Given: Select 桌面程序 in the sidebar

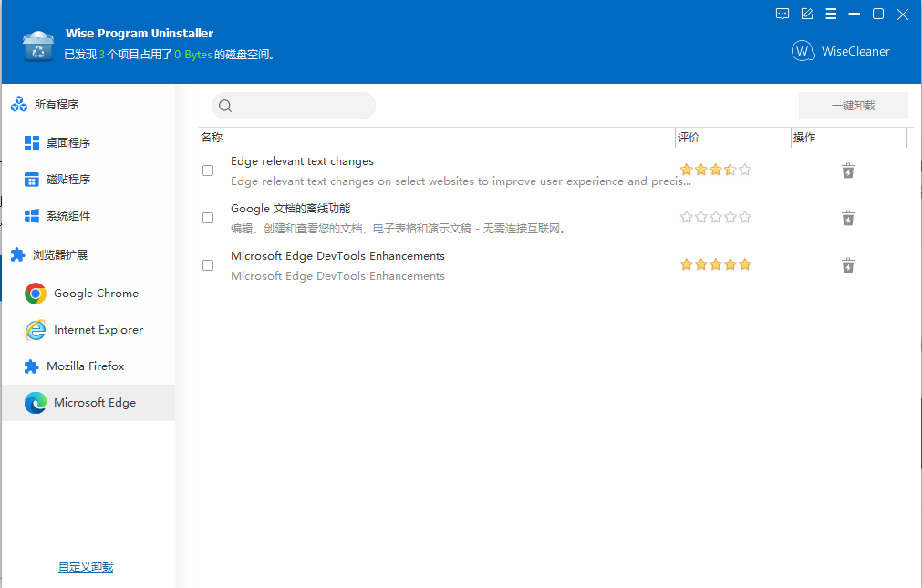Looking at the screenshot, I should (x=88, y=143).
